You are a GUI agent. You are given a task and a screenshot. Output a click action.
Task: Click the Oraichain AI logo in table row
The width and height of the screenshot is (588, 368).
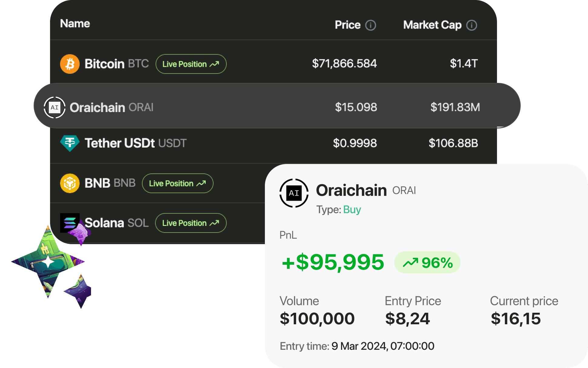point(55,107)
